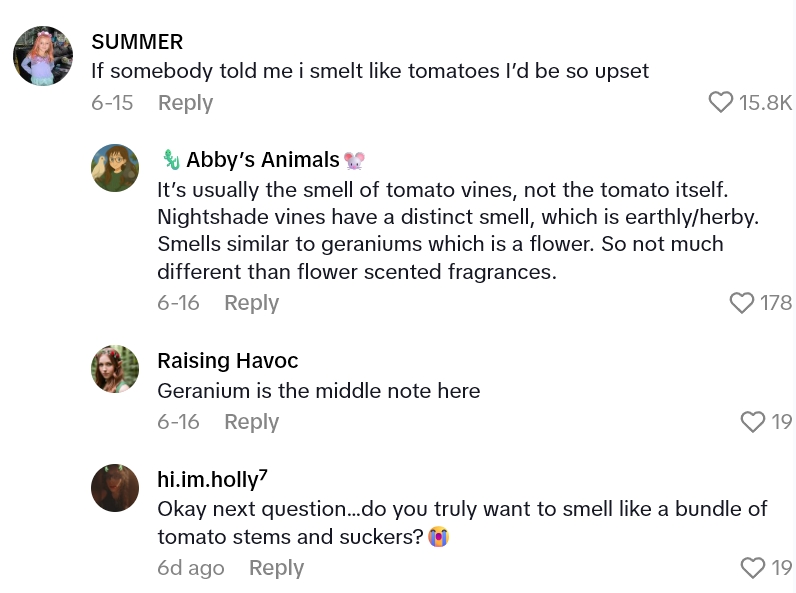Viewport: 796px width, 593px height.
Task: View Raising Havoc's profile photo
Action: [115, 369]
